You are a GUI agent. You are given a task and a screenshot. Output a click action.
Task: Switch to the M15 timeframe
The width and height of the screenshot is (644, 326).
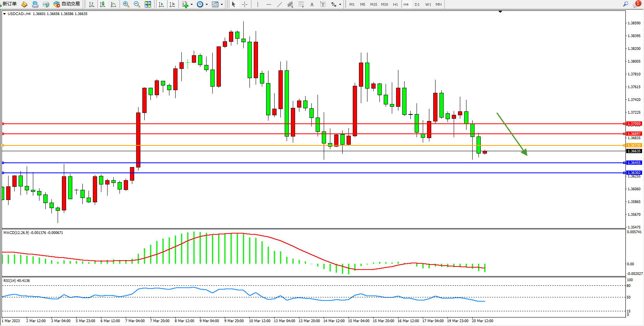tap(373, 5)
